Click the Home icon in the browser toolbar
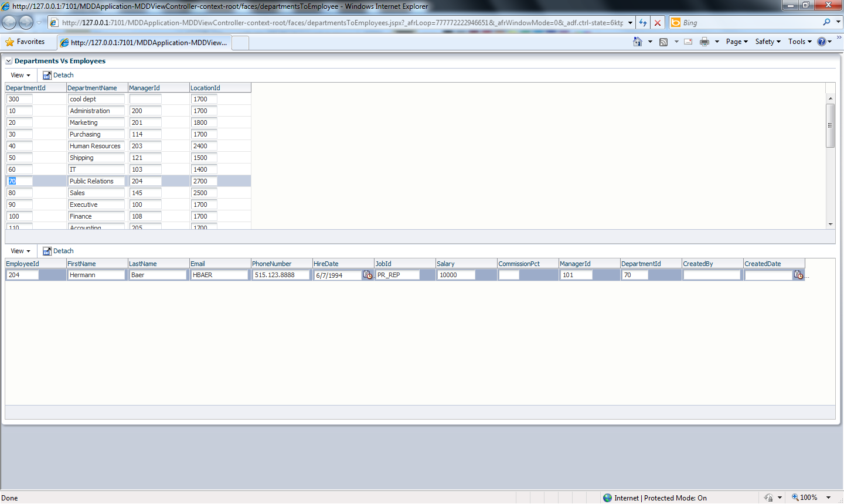 [x=637, y=42]
